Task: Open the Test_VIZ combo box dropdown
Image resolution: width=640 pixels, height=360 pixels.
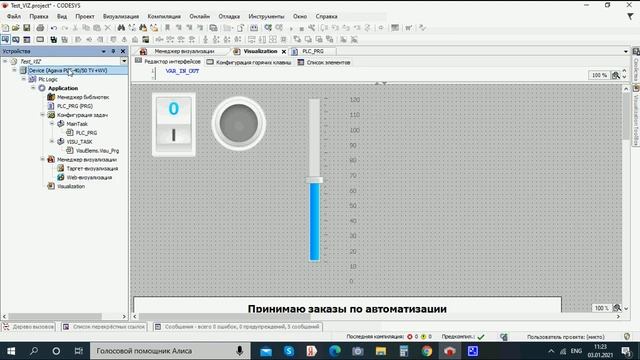Action: (x=124, y=61)
